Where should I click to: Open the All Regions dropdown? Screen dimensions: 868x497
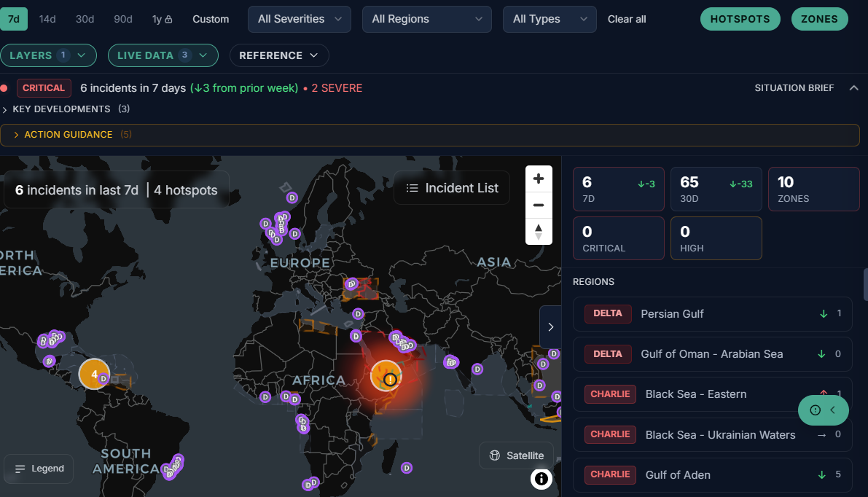(427, 20)
